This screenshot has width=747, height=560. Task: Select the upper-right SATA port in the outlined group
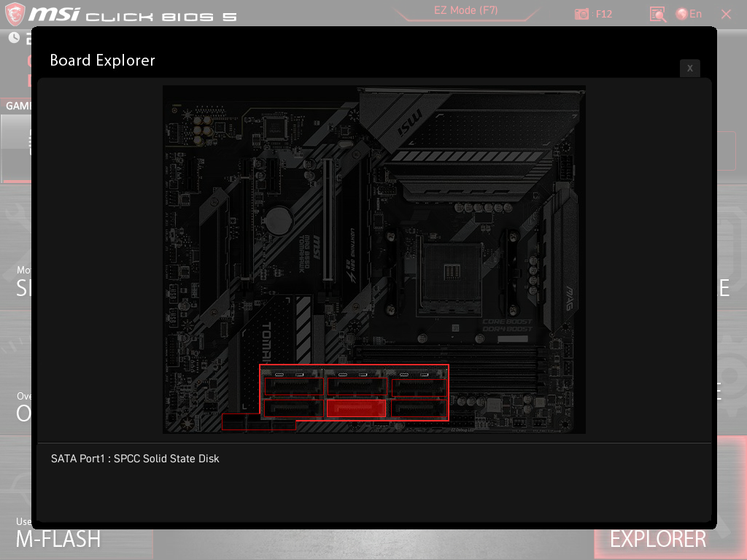coord(419,387)
